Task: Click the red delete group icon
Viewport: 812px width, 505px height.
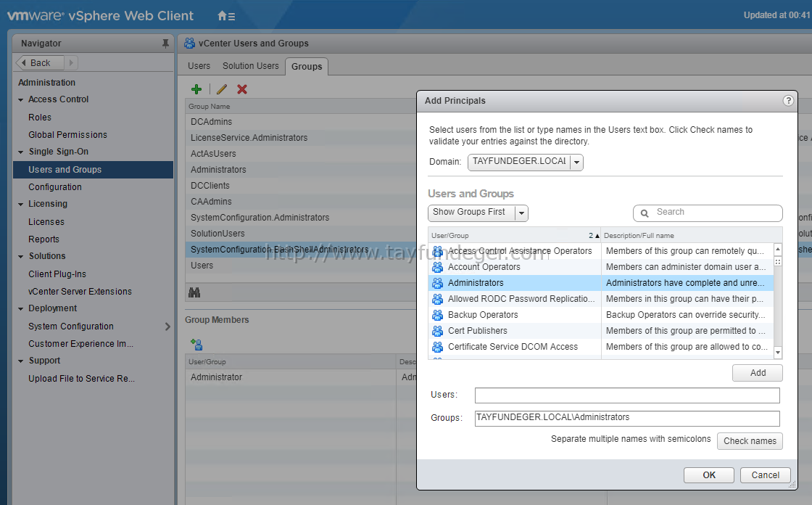Action: tap(242, 89)
